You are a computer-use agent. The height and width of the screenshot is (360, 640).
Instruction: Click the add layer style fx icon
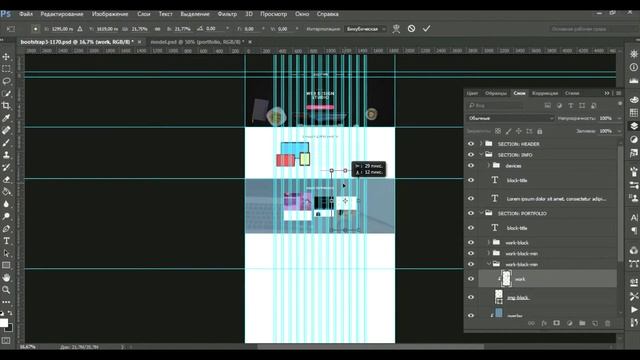click(544, 323)
